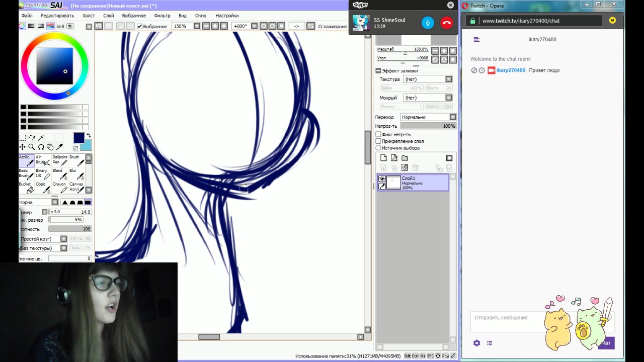
Task: Open the Холст menu
Action: (89, 16)
